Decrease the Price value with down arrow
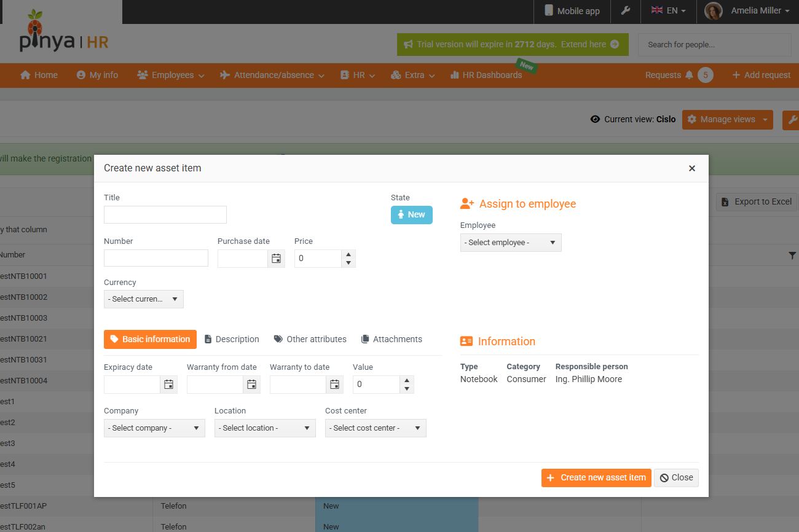This screenshot has height=532, width=799. (348, 263)
